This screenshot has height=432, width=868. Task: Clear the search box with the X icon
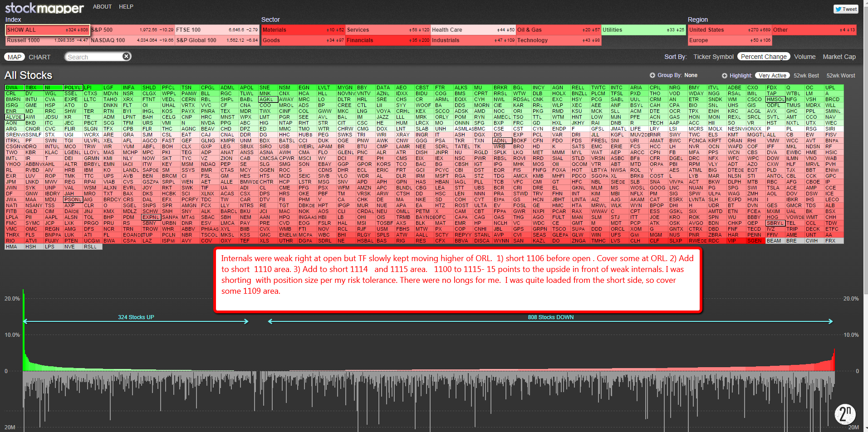point(127,56)
